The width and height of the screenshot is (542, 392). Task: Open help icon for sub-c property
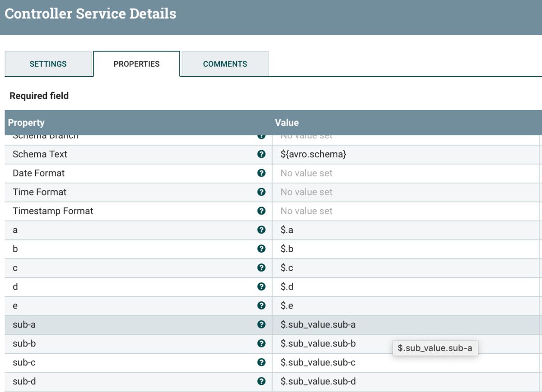261,363
